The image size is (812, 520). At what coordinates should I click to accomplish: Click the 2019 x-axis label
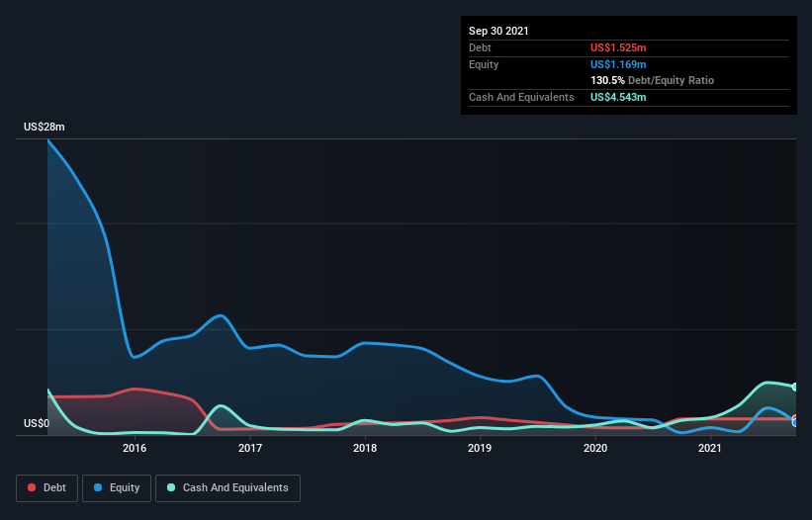pos(480,448)
